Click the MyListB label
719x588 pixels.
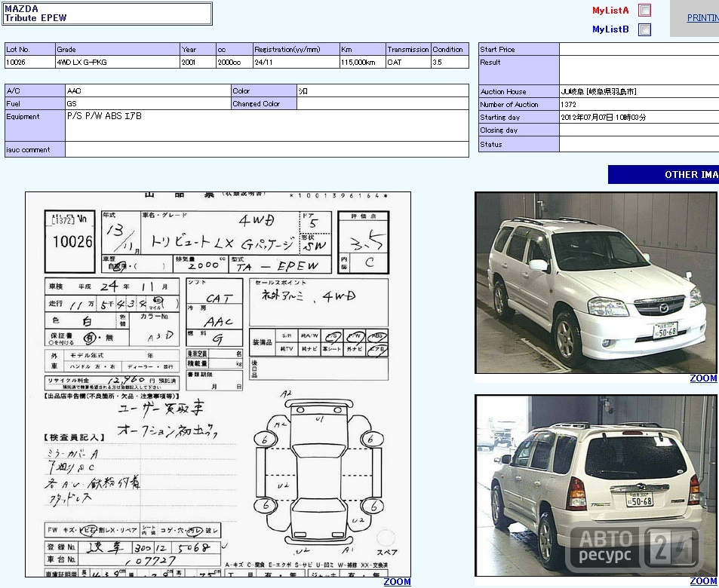pos(610,29)
